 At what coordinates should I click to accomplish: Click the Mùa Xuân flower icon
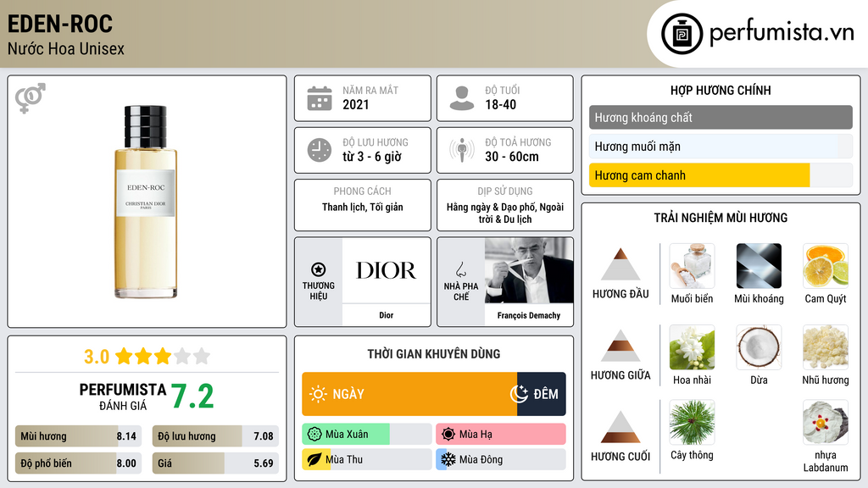click(314, 435)
